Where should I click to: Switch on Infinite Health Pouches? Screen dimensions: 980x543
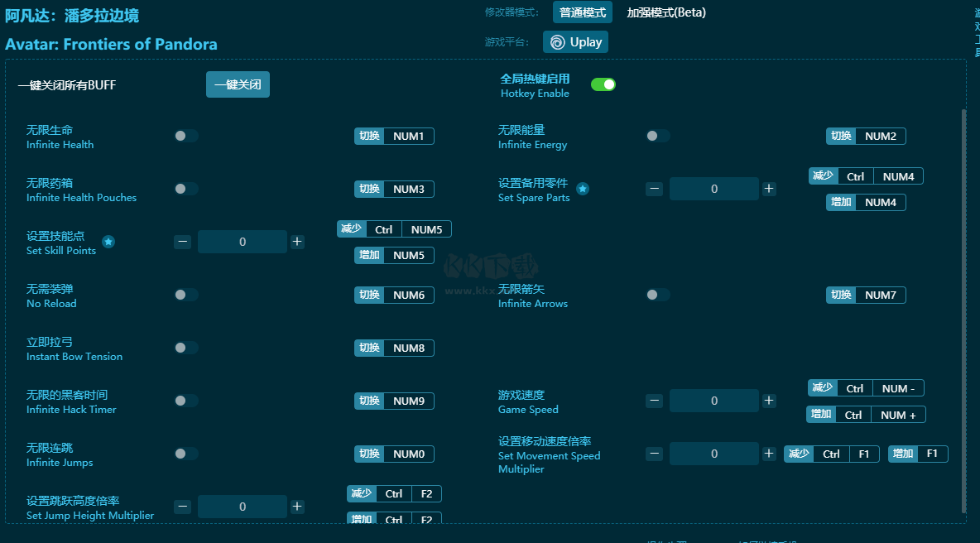click(185, 189)
